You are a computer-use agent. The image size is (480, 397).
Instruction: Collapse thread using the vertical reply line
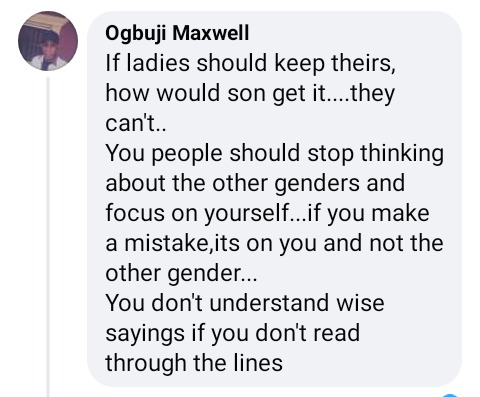[48, 237]
